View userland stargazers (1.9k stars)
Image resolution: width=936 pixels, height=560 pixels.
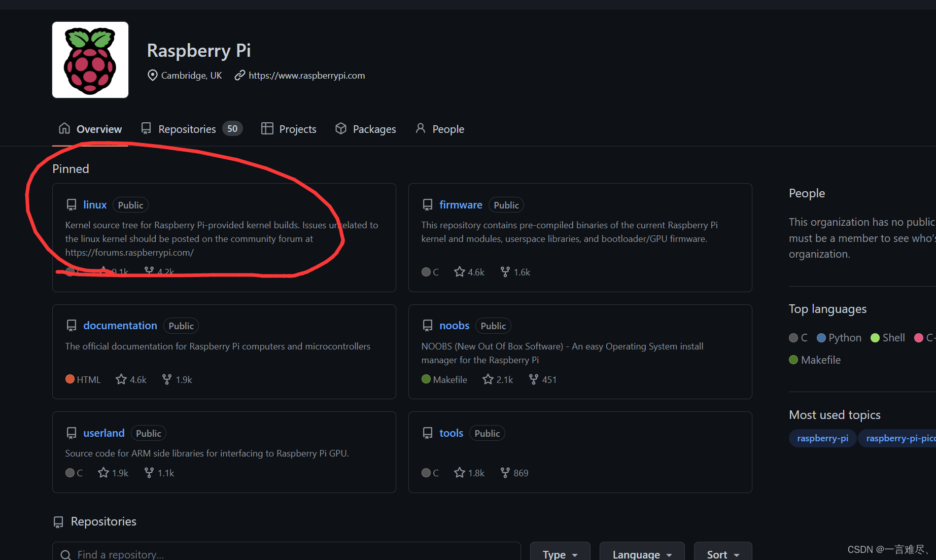click(113, 473)
